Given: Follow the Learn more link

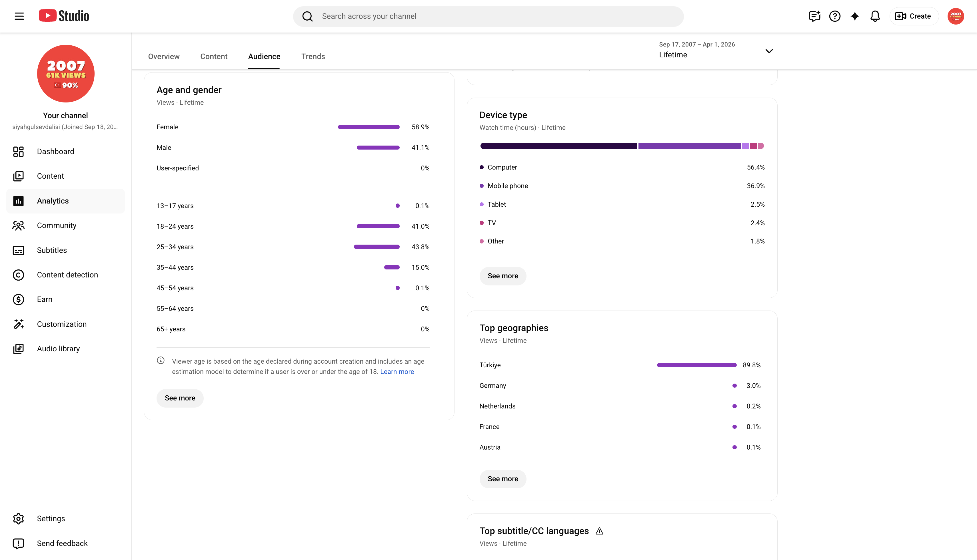Looking at the screenshot, I should coord(397,372).
